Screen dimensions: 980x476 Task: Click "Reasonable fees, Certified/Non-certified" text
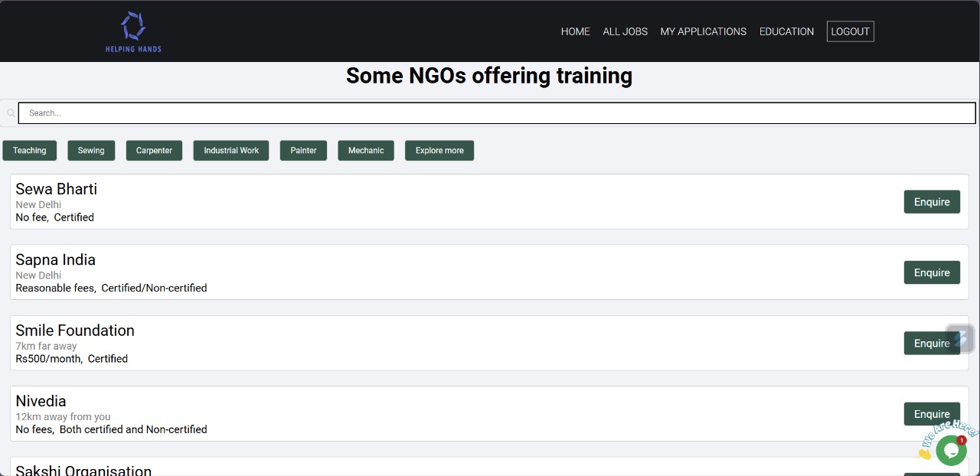coord(111,288)
